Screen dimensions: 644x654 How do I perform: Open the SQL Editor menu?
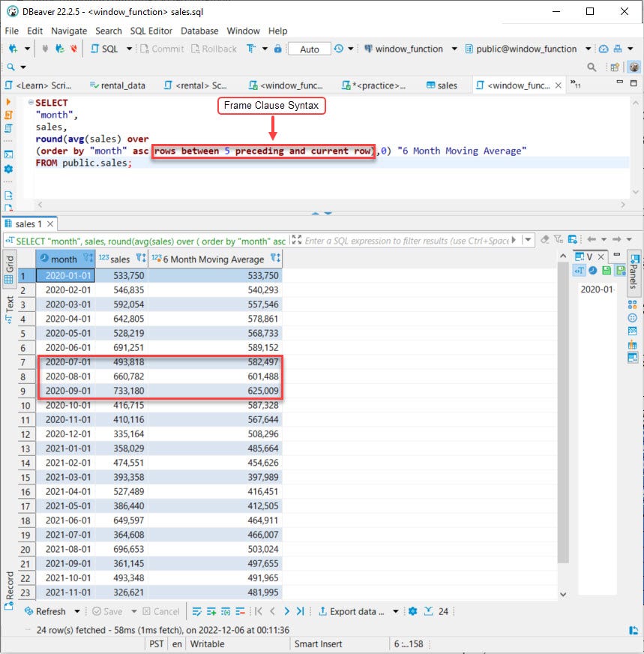coord(151,31)
